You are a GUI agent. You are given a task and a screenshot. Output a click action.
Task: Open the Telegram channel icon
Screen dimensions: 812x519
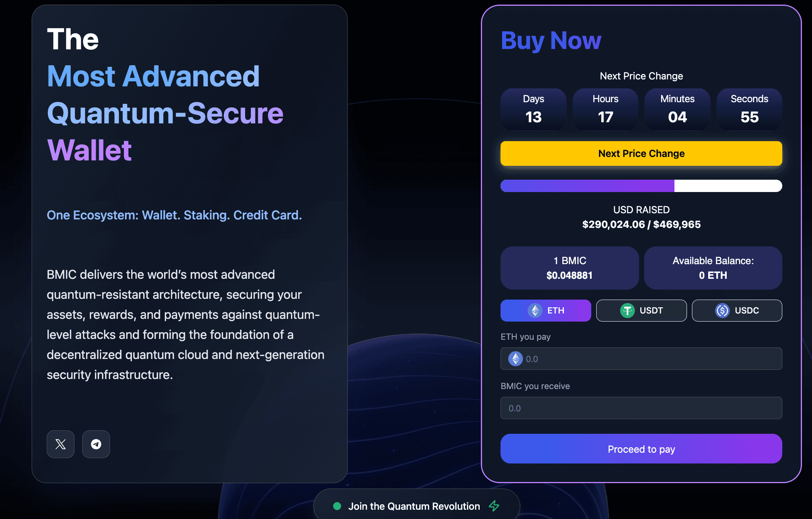point(96,444)
